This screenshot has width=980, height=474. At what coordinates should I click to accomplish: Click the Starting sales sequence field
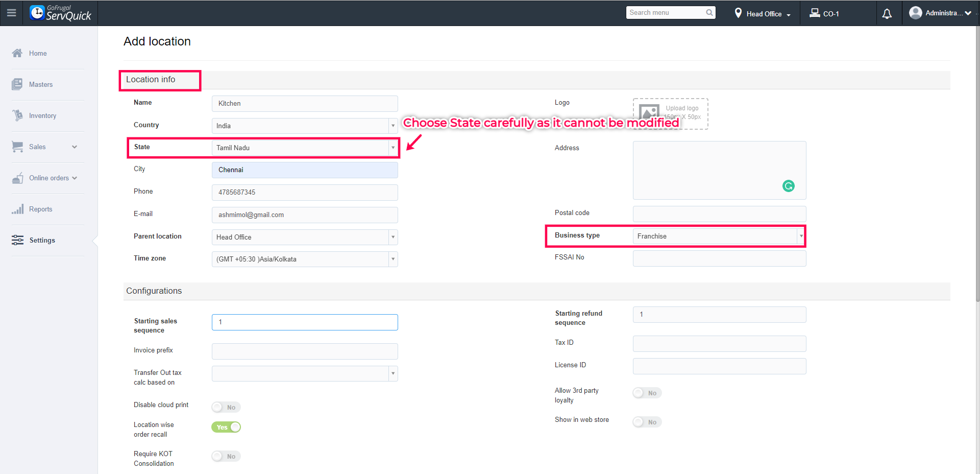(x=305, y=322)
